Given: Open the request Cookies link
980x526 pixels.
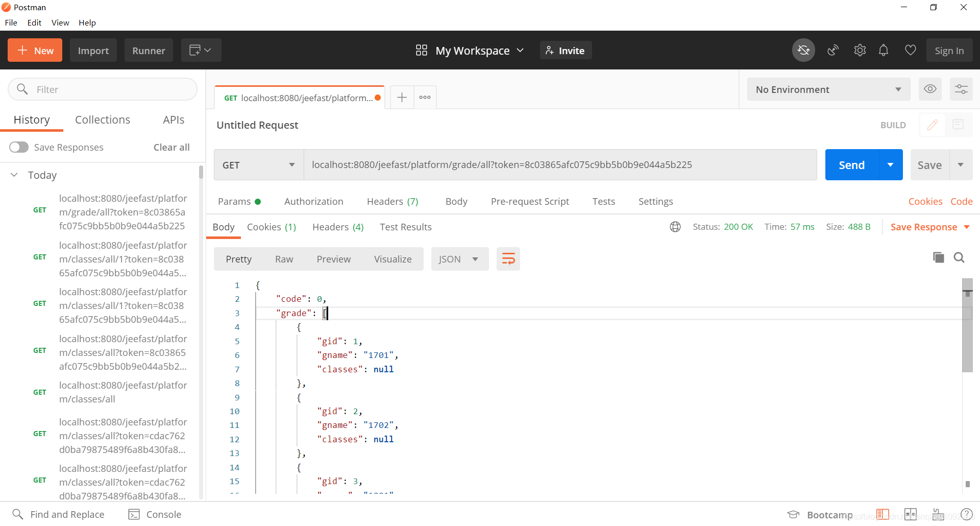Looking at the screenshot, I should (x=925, y=201).
